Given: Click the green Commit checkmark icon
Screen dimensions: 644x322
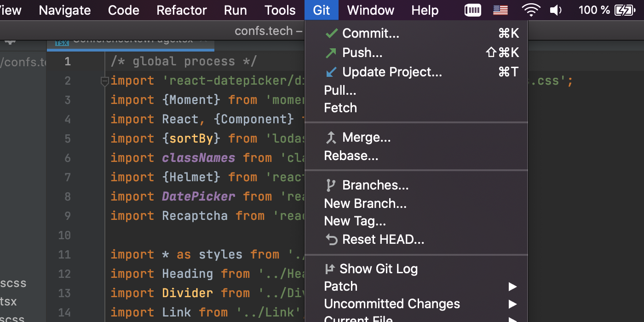Looking at the screenshot, I should (331, 33).
